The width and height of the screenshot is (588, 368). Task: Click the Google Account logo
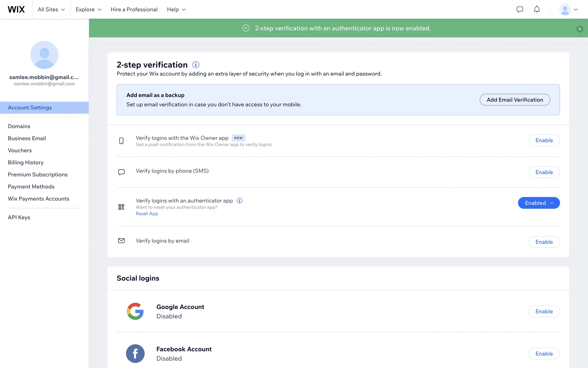(135, 311)
